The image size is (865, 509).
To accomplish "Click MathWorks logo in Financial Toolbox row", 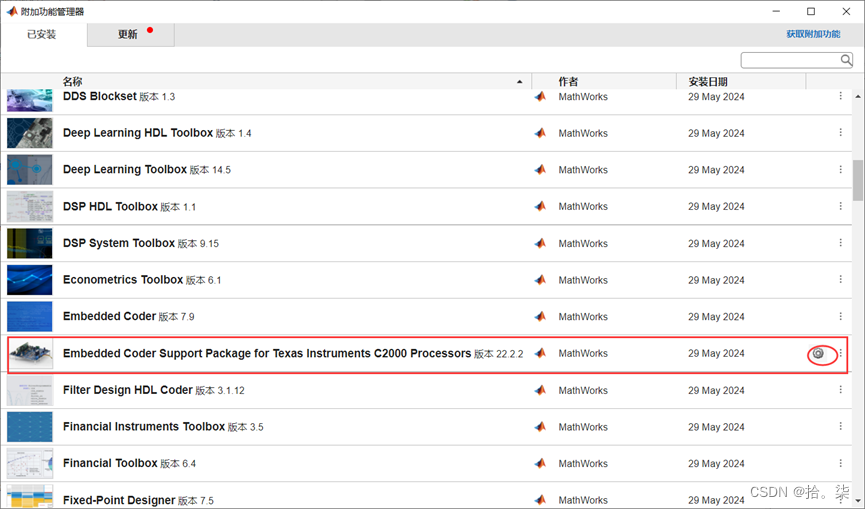I will tap(540, 463).
